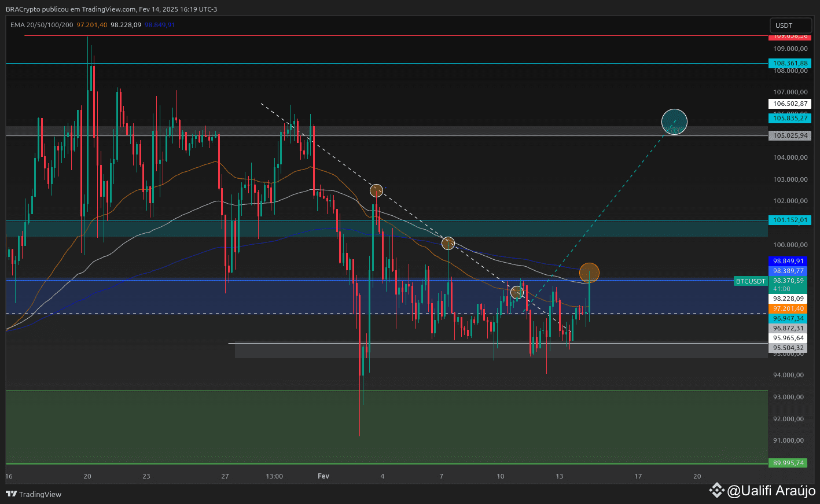Image resolution: width=820 pixels, height=504 pixels.
Task: Click the 97.201,40 orange price axis label
Action: (788, 309)
